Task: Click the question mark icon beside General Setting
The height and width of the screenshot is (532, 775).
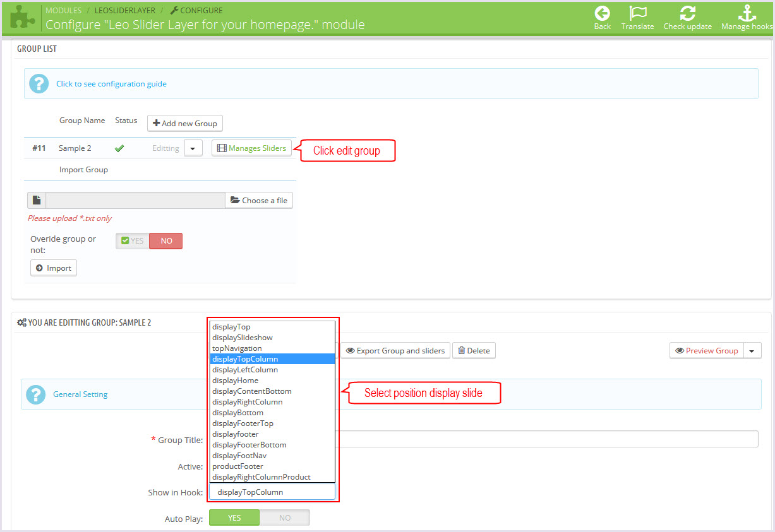Action: (36, 394)
